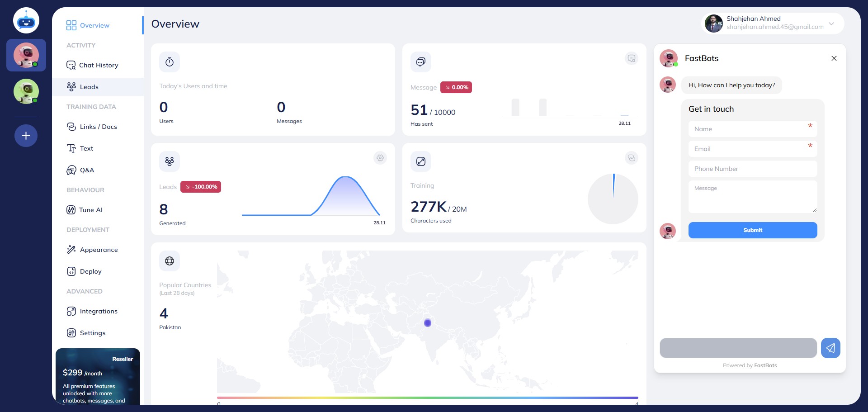Click the FastBots logo icon

click(26, 21)
